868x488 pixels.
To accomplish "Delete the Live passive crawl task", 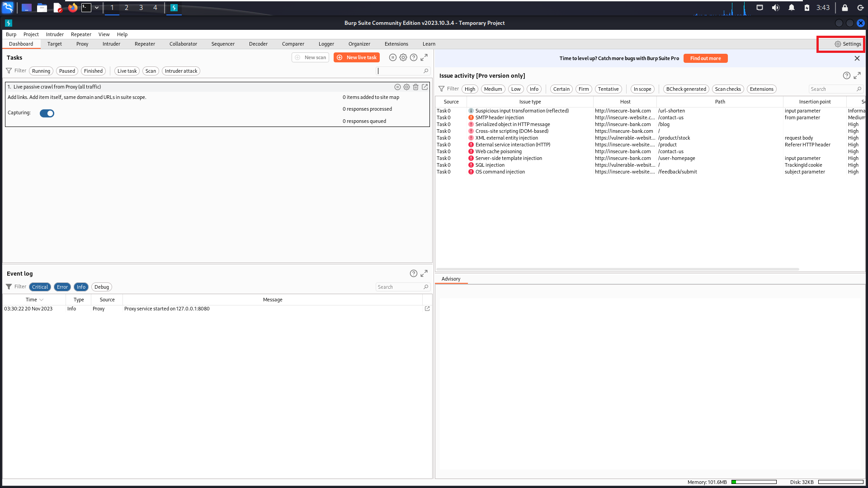I will (415, 87).
